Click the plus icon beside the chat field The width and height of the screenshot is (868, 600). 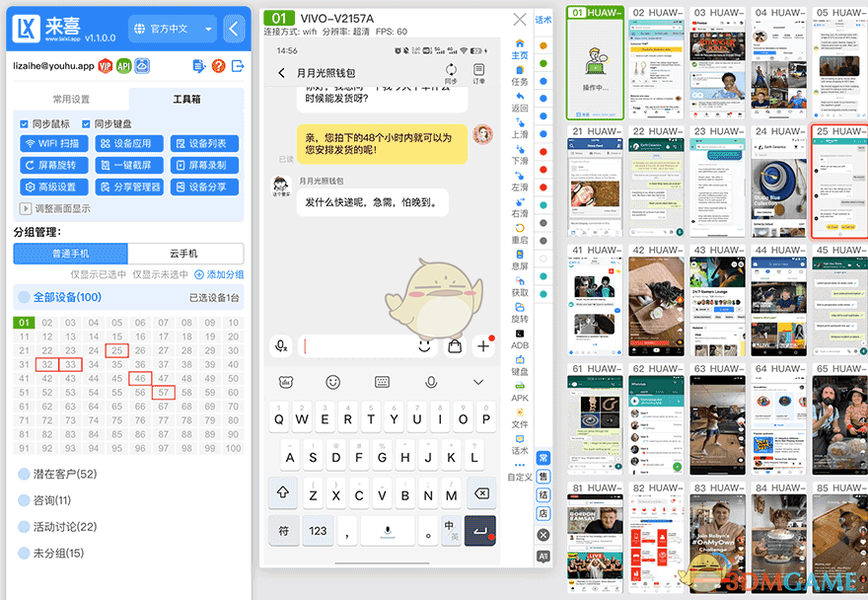click(x=483, y=347)
